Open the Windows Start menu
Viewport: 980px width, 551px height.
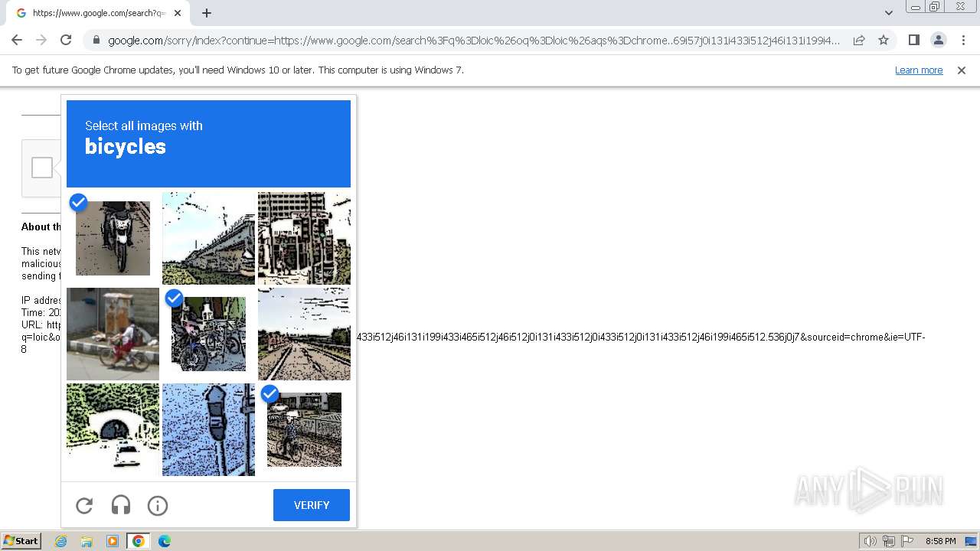pos(21,541)
